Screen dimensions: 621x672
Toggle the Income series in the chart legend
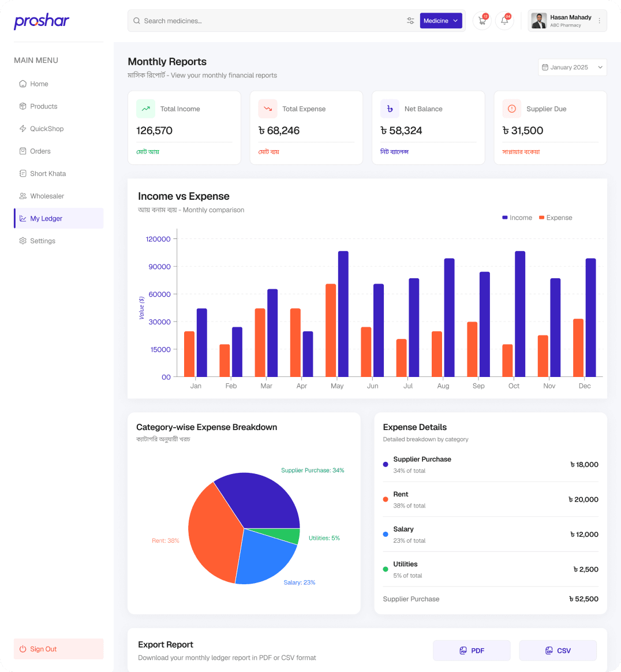517,218
